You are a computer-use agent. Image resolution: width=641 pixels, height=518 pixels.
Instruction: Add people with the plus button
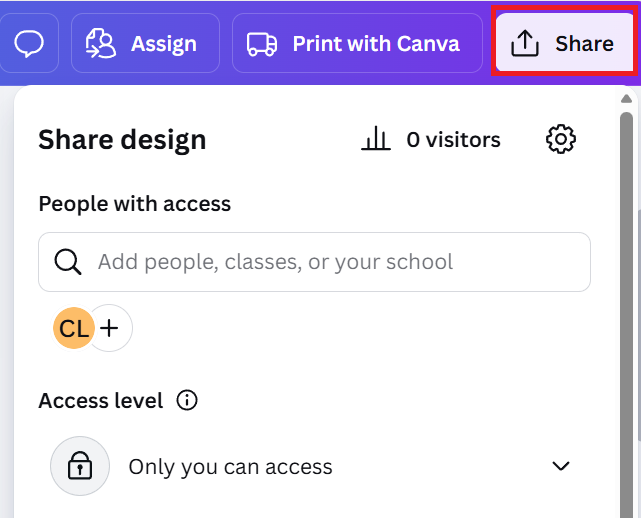point(110,327)
